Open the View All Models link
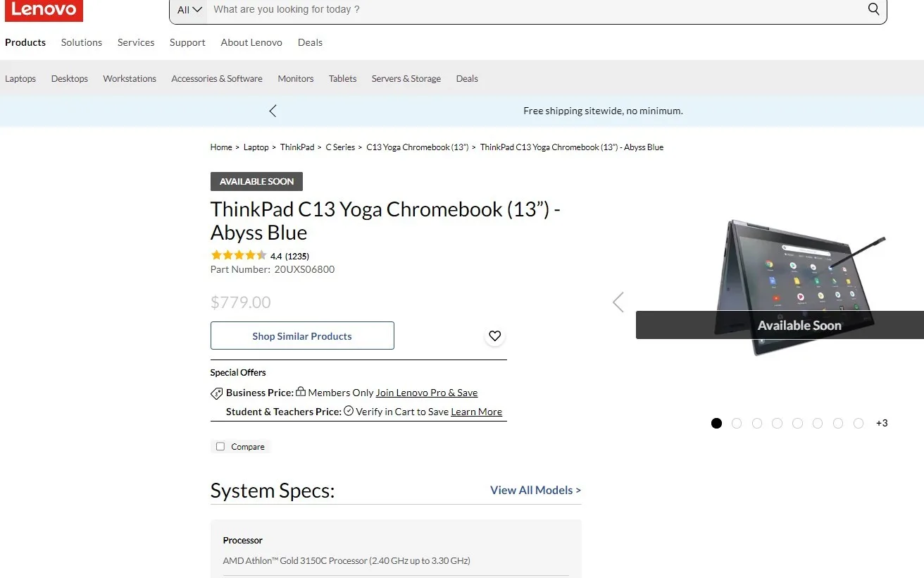 [535, 490]
